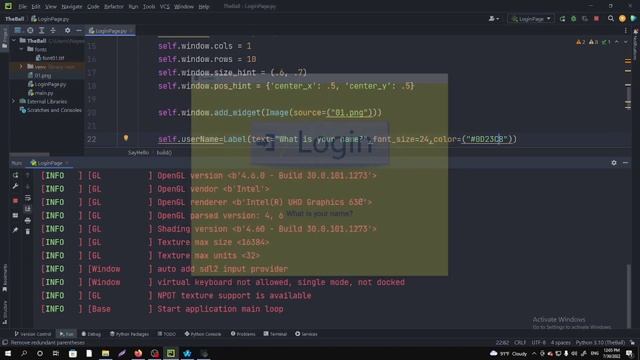Open the Refactor menu
Image resolution: width=640 pixels, height=360 pixels.
pos(113,7)
